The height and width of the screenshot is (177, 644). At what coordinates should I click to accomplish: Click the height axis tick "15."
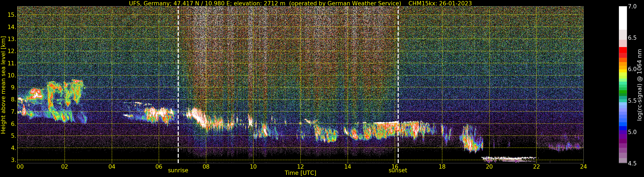tap(12, 15)
